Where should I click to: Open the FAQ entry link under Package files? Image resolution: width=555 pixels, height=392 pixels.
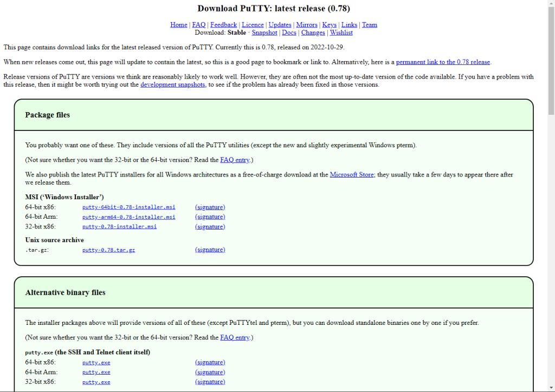tap(235, 160)
